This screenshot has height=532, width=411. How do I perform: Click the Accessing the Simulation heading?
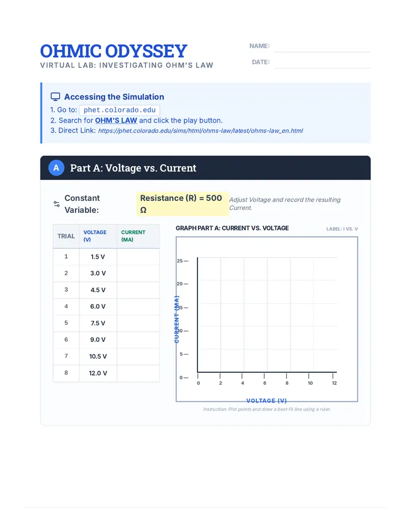[114, 96]
